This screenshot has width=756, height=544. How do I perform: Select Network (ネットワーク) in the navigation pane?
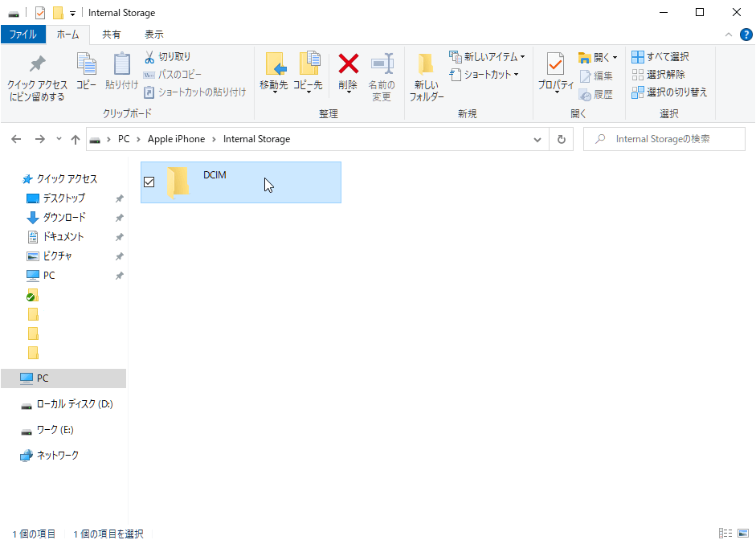tap(57, 455)
